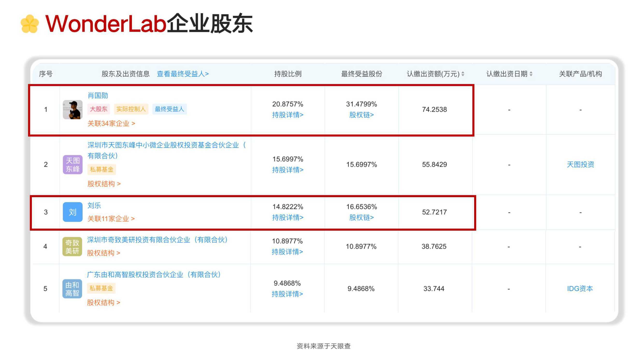
Task: Sort by 认缴出资日期 arrows
Action: (531, 74)
